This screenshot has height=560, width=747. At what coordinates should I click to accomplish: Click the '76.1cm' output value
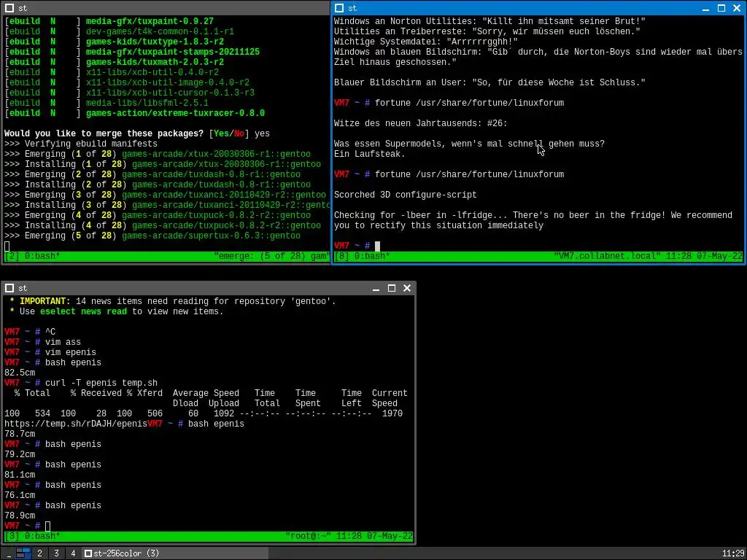20,495
